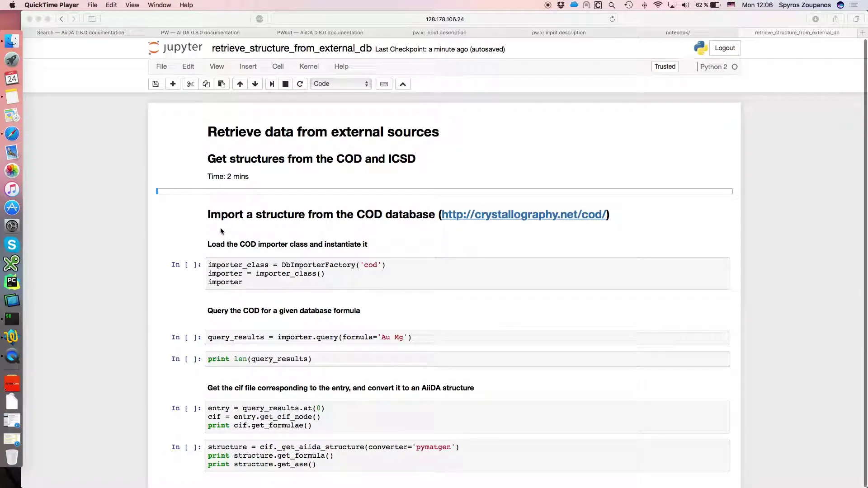This screenshot has height=488, width=868.
Task: Open the notebook View menu
Action: point(217,66)
